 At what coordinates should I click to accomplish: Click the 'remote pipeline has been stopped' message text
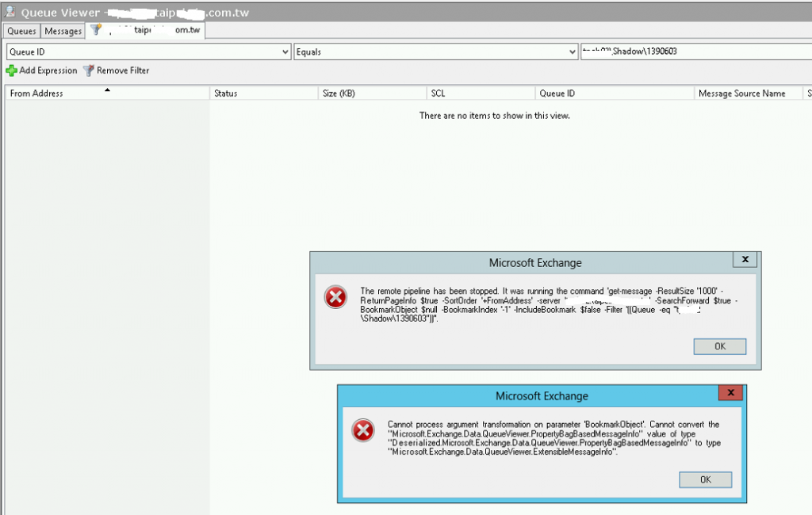coord(549,305)
